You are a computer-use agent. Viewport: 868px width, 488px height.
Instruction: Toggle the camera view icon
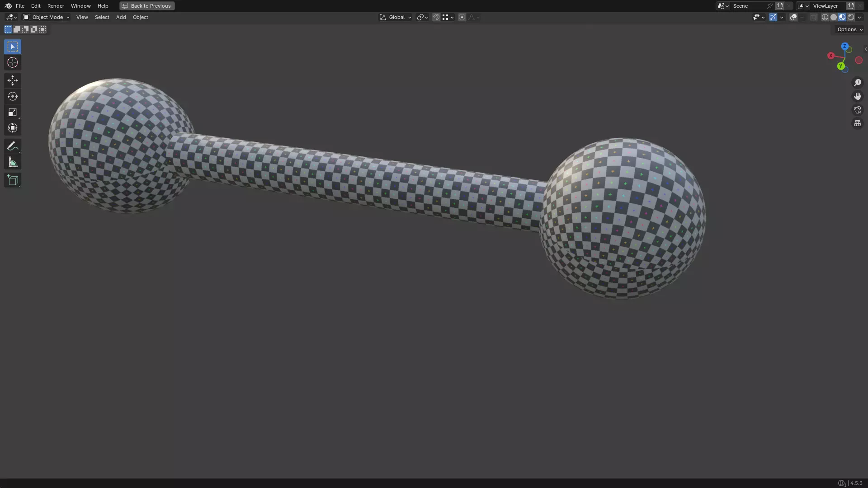click(858, 110)
